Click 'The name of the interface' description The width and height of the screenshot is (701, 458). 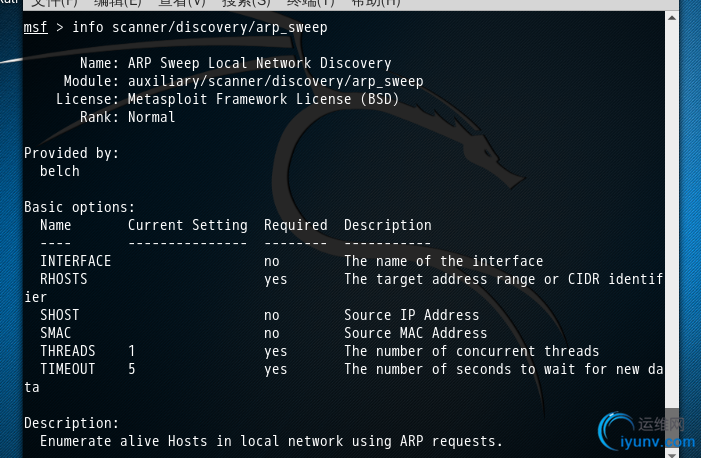coord(443,261)
